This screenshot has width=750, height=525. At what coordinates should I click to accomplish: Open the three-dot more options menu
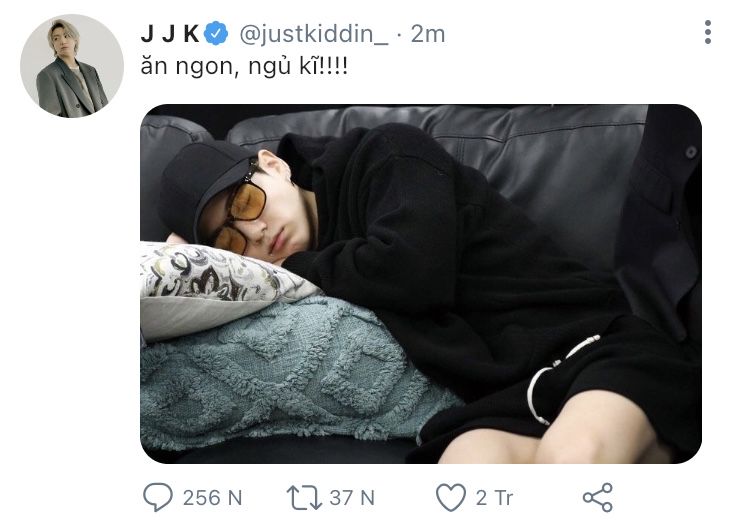[x=708, y=33]
